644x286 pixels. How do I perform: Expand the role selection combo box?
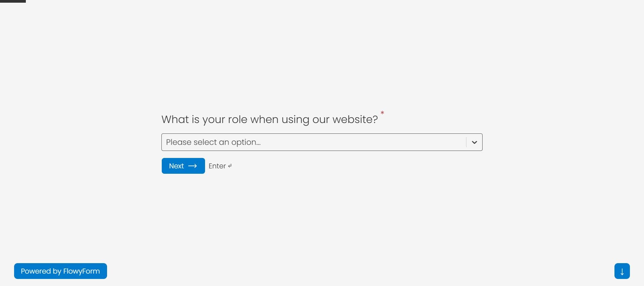[322, 142]
